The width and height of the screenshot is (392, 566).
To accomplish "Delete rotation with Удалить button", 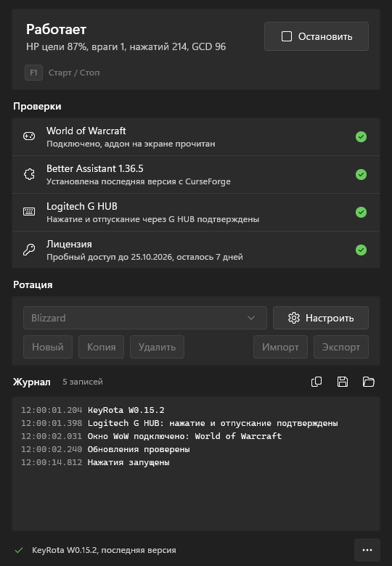I will pos(157,347).
